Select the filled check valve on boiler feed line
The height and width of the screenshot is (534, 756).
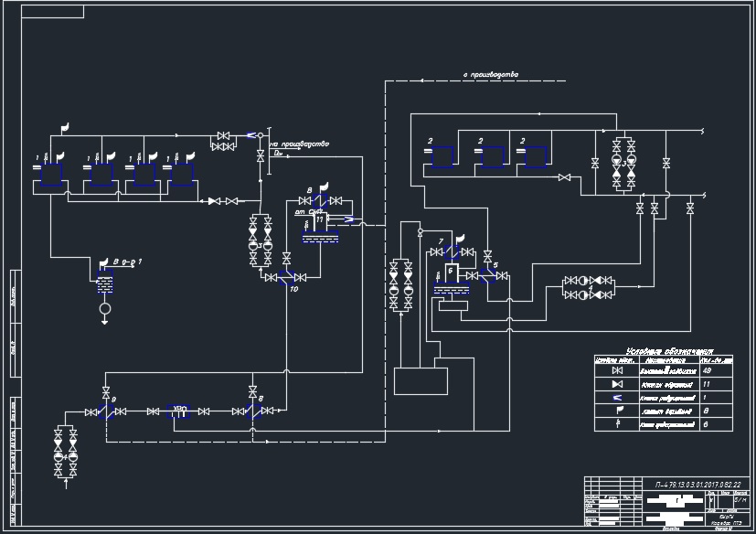click(213, 200)
